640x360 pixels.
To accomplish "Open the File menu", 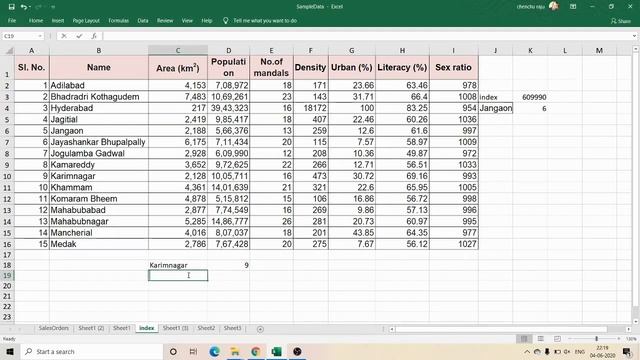I will [12, 20].
